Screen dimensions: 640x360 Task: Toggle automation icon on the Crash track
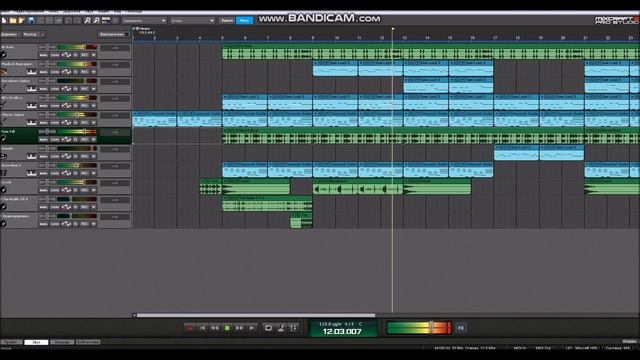coord(66,190)
